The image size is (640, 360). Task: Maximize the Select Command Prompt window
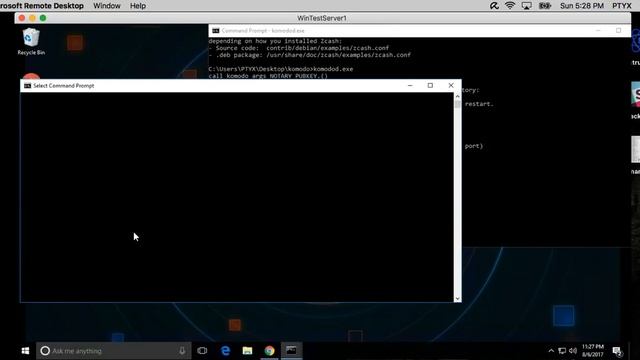tap(430, 86)
